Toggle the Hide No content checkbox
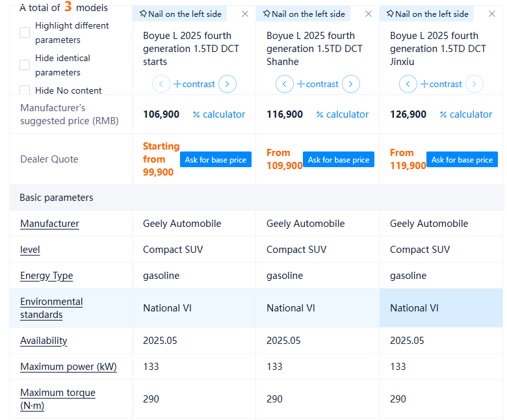 (25, 90)
